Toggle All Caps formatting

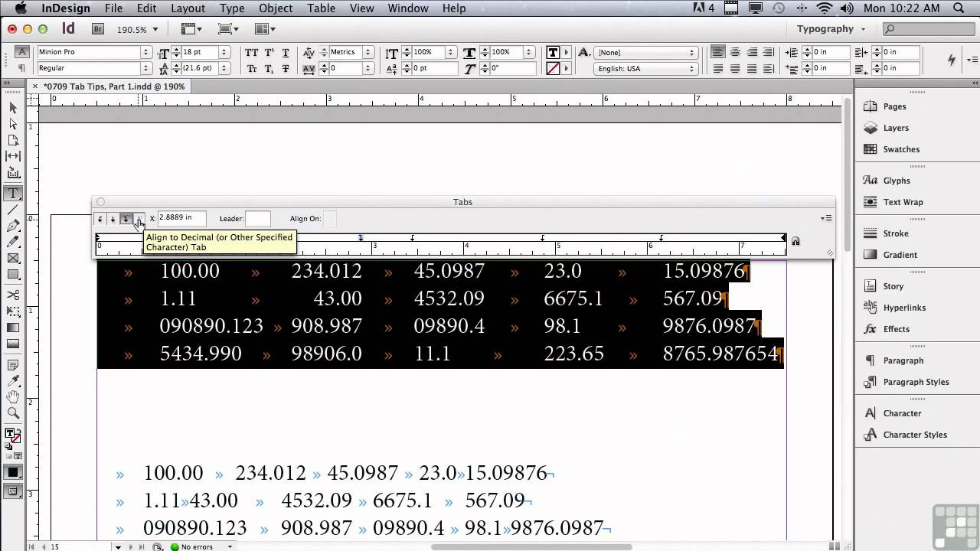coord(251,52)
